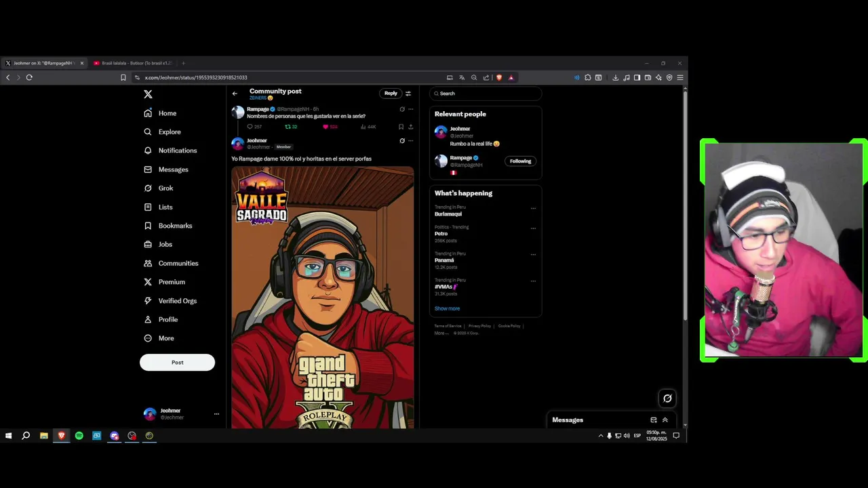Open Jobs in sidebar
Viewport: 868px width, 488px height.
[158, 245]
